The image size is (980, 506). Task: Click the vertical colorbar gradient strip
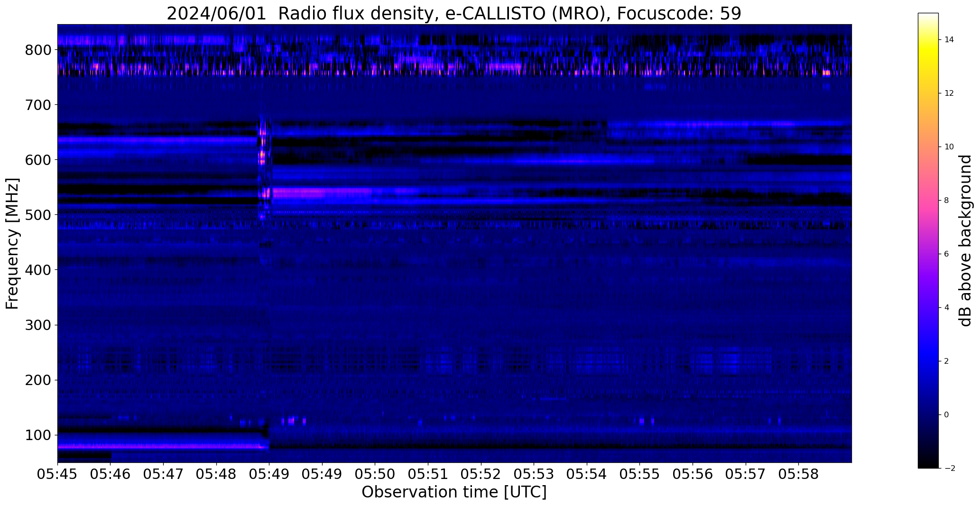(x=928, y=240)
